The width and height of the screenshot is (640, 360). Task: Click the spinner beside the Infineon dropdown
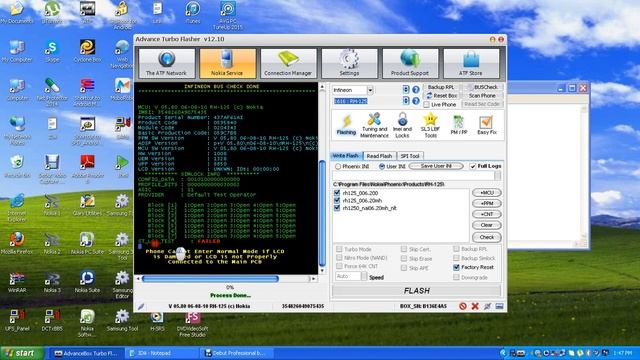[x=406, y=90]
